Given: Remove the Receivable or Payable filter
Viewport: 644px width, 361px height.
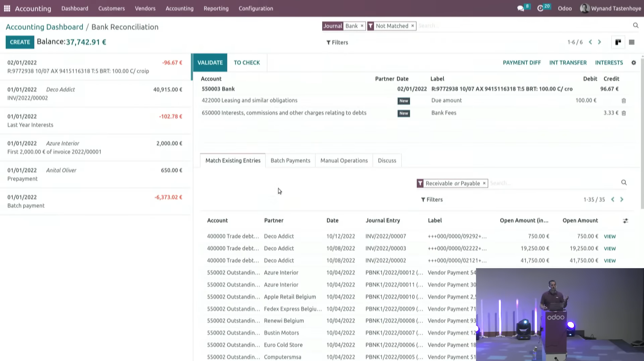Looking at the screenshot, I should coord(484,183).
